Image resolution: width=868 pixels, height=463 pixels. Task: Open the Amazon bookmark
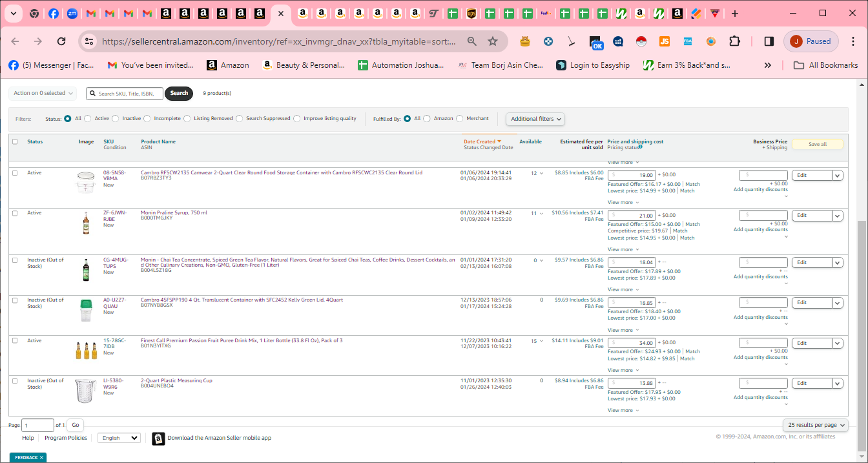[228, 65]
